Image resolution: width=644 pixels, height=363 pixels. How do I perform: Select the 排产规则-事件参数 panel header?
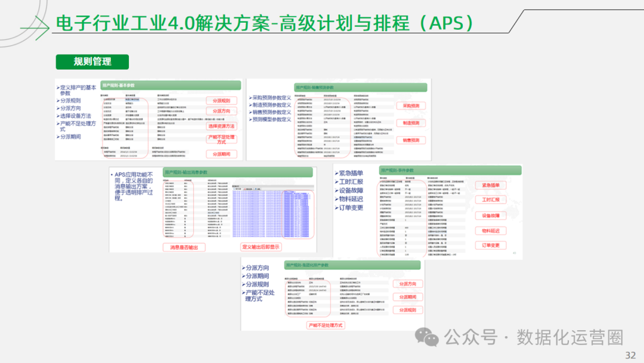(x=450, y=170)
